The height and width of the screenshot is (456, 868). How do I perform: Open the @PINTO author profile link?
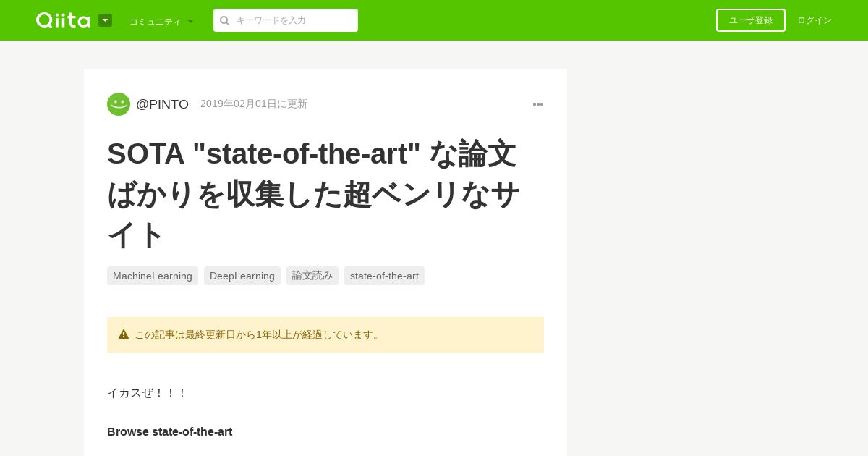point(162,104)
